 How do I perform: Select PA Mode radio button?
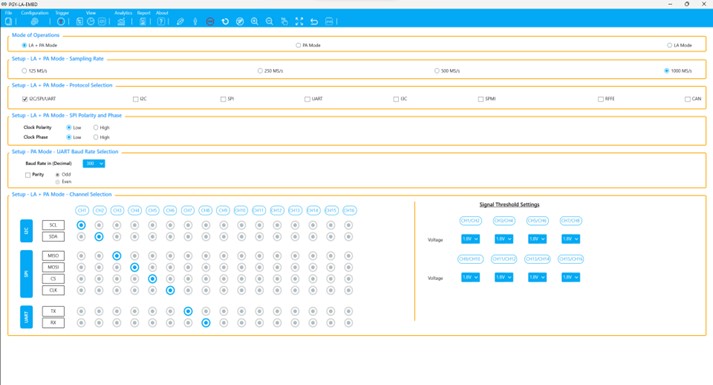click(298, 45)
